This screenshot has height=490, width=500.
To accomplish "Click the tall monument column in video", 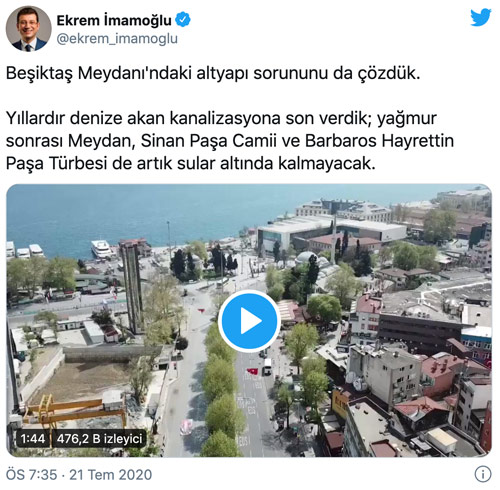I will (x=132, y=287).
